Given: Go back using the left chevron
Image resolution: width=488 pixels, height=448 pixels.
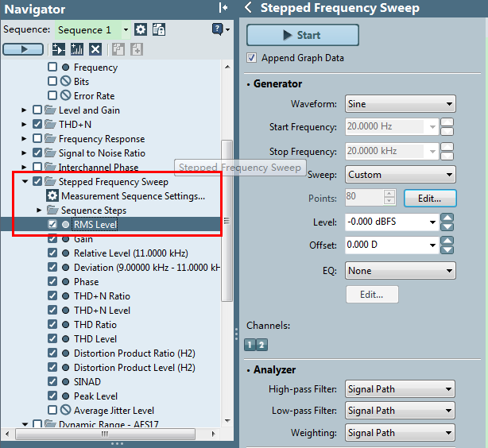Looking at the screenshot, I should [x=248, y=7].
